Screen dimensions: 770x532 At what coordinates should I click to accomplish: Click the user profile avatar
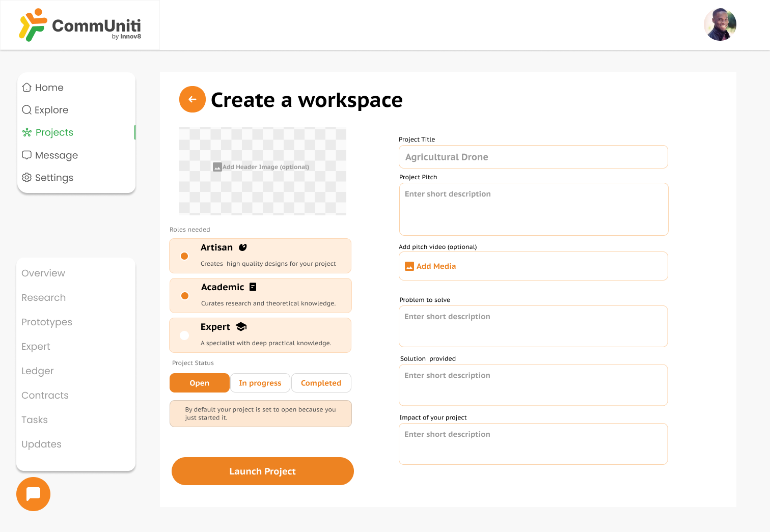(x=720, y=24)
